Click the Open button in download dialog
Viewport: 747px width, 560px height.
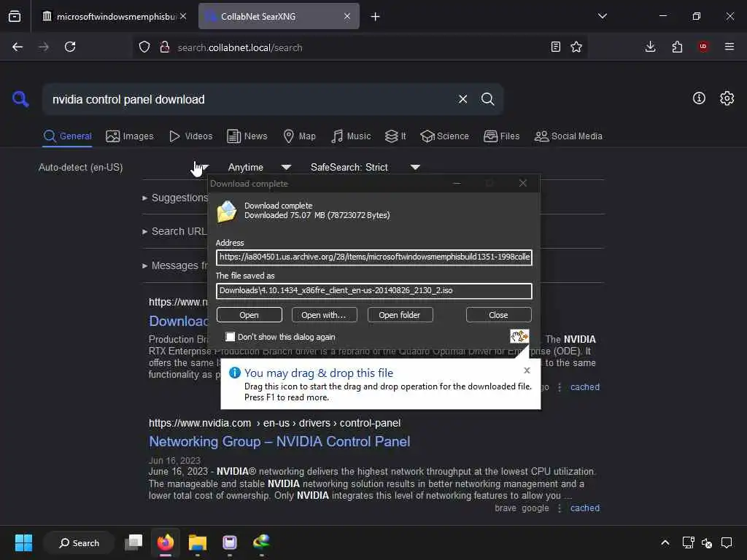tap(249, 315)
